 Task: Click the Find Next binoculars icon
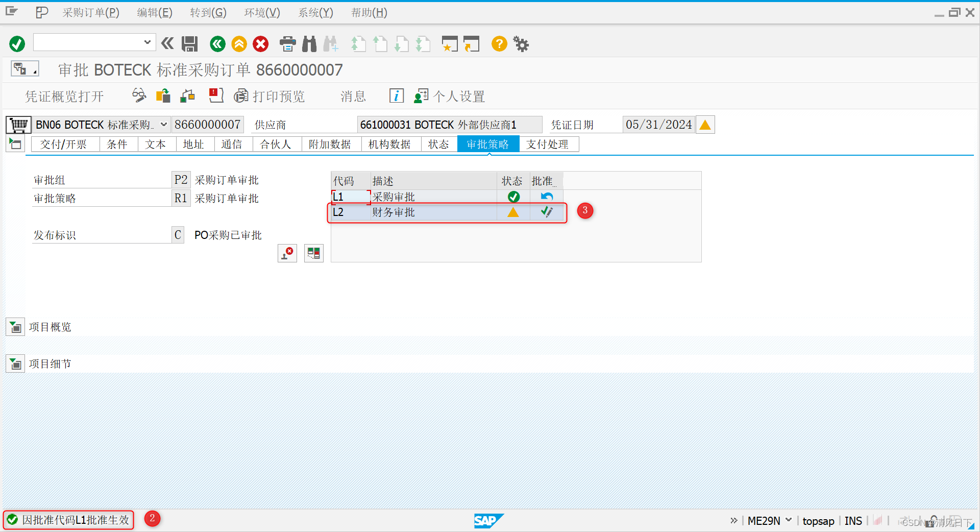point(331,44)
